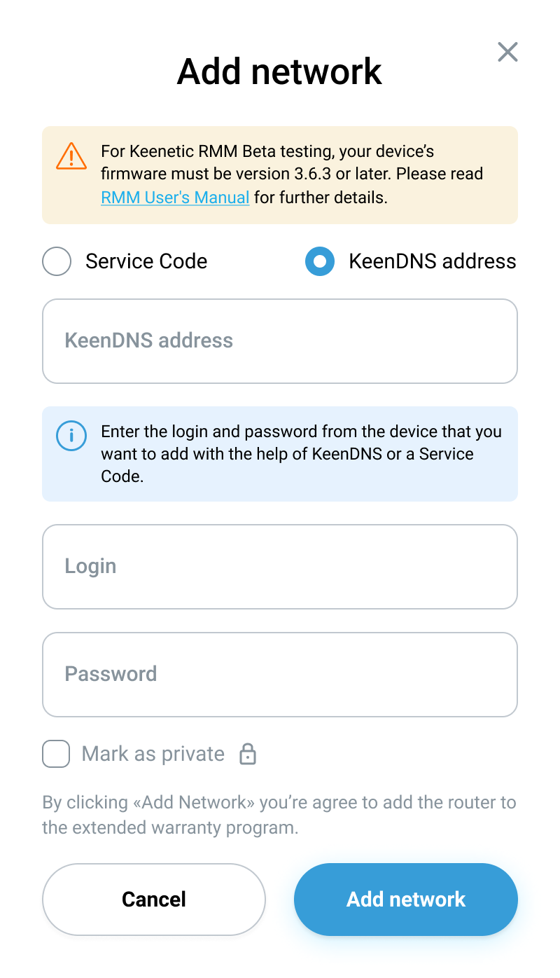Viewport: 560px width, 978px height.
Task: Tick the Mark as private checkbox
Action: 56,754
